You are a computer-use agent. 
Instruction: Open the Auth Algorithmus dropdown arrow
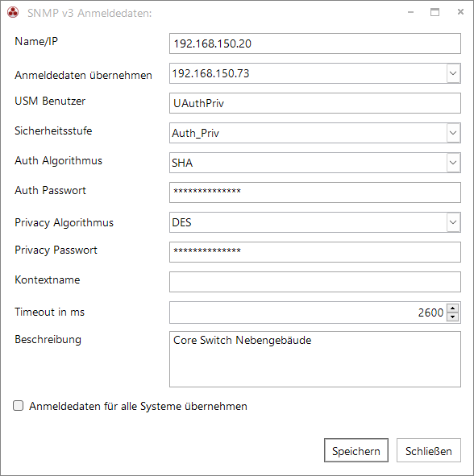coord(453,163)
